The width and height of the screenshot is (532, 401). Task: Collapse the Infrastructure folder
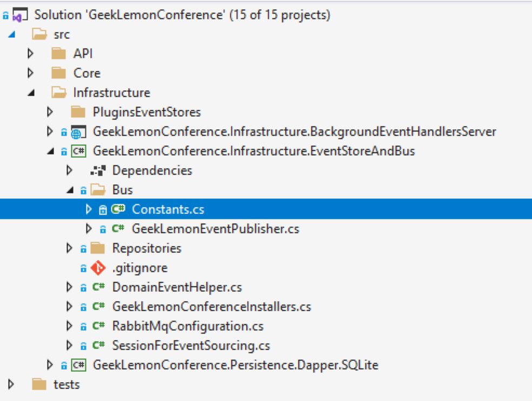31,92
